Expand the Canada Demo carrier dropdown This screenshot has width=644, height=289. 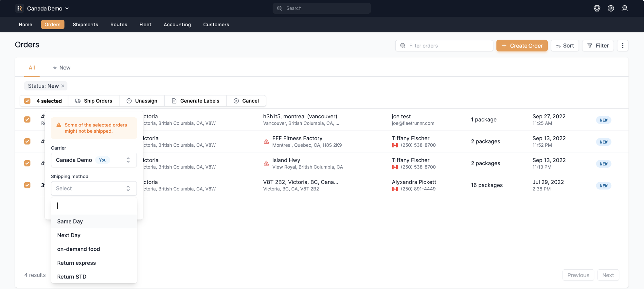click(94, 160)
